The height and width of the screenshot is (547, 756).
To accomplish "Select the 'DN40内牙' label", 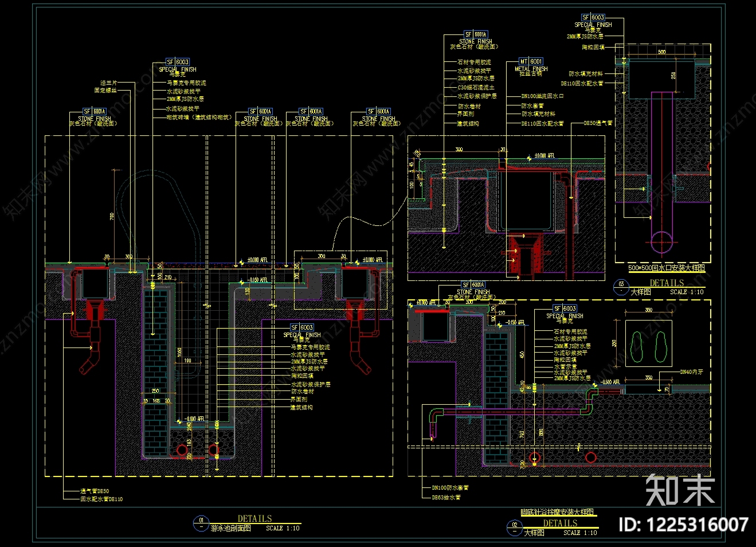I will pos(691,372).
